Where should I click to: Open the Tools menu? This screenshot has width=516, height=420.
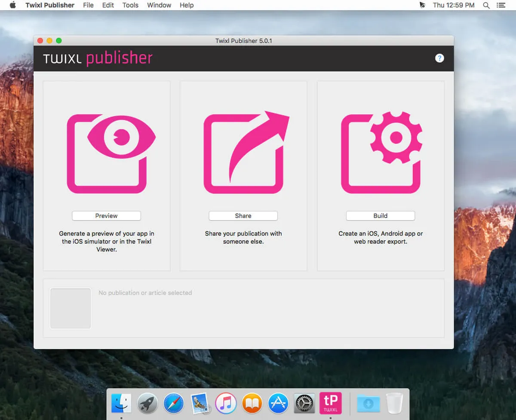click(x=130, y=5)
